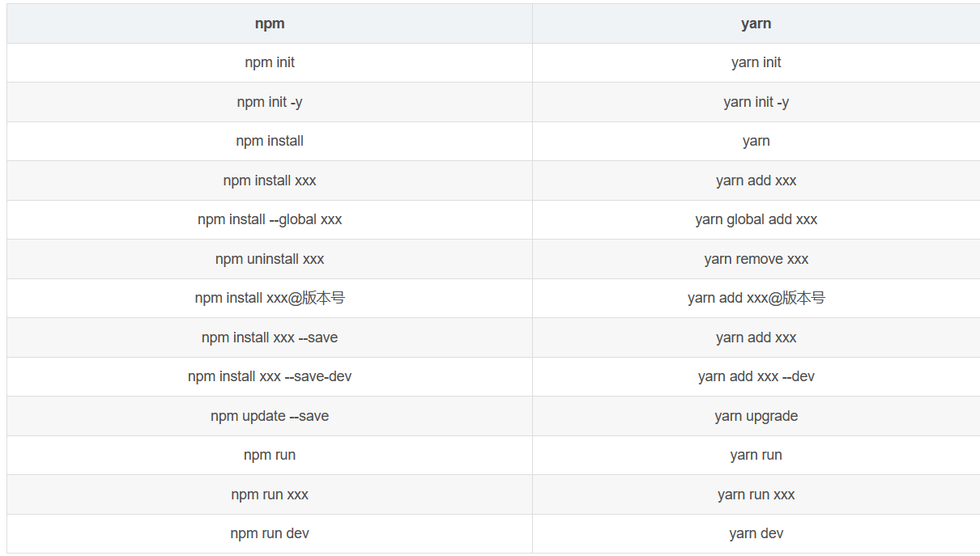This screenshot has width=980, height=556.
Task: Click the 'npm install xxx --save-dev' cell
Action: click(x=270, y=376)
